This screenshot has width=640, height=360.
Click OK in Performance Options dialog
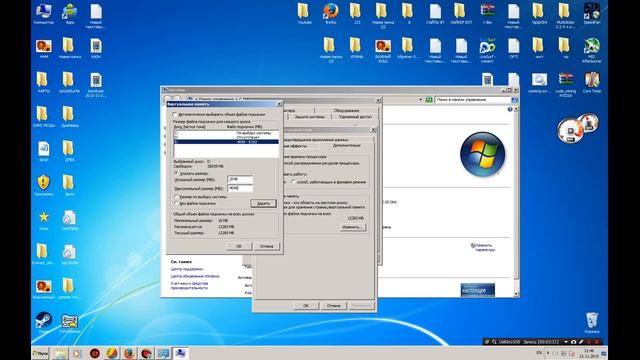pos(306,306)
